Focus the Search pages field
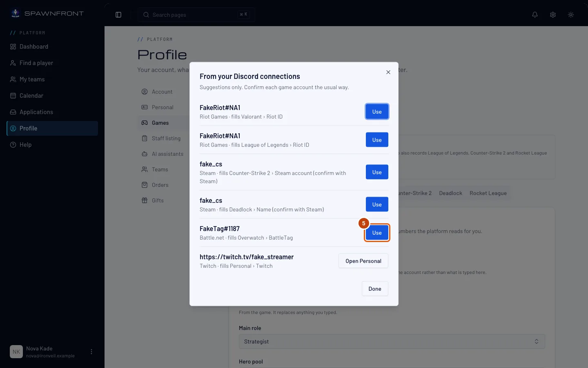The image size is (588, 368). 196,15
